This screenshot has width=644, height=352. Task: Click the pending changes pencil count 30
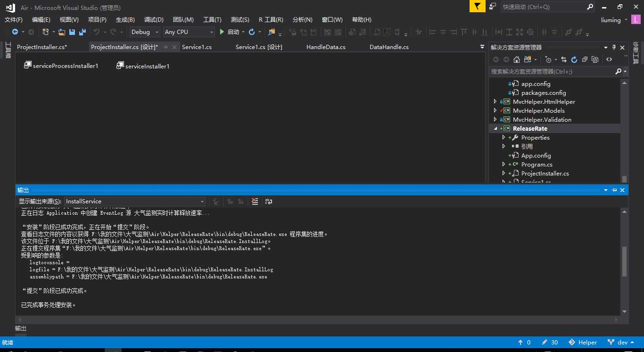[550, 343]
